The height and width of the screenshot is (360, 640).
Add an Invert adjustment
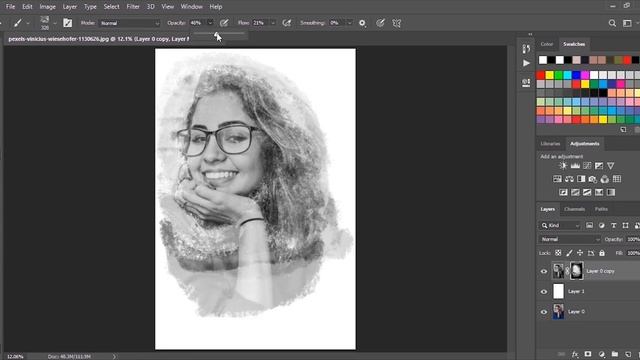tap(563, 192)
